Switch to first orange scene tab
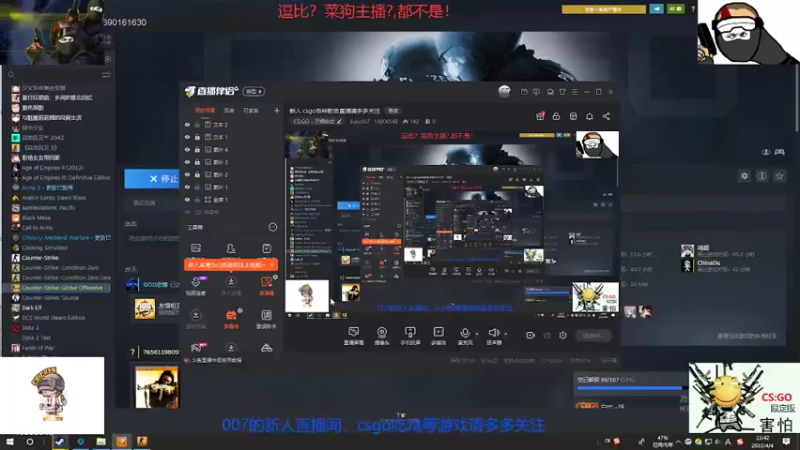Viewport: 800px width, 450px height. (x=205, y=110)
